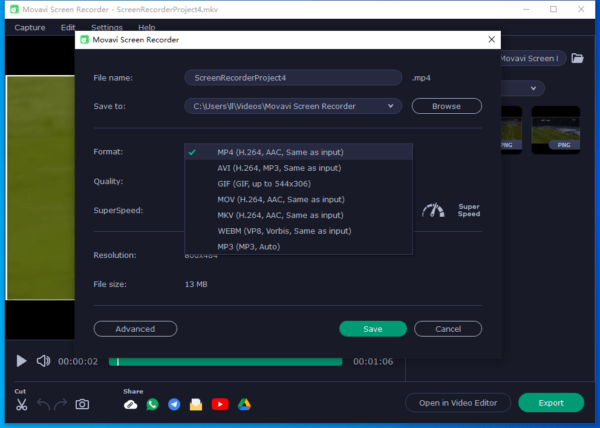Choose MP4 (H.264, AAC) format
Image resolution: width=600 pixels, height=428 pixels.
[x=298, y=152]
